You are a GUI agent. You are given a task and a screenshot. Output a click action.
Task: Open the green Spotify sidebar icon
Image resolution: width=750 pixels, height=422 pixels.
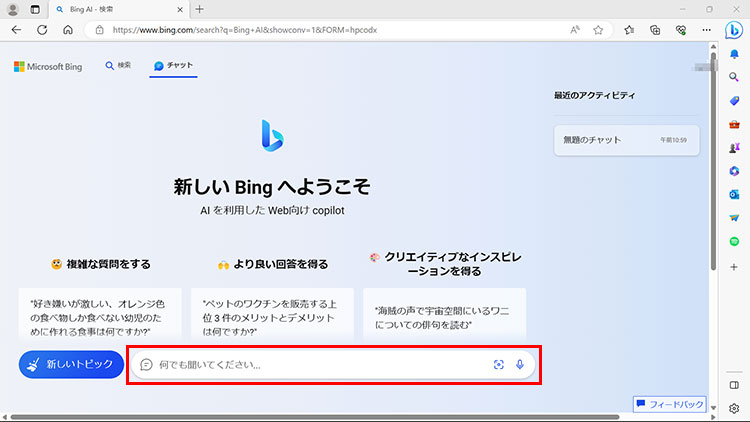(734, 242)
